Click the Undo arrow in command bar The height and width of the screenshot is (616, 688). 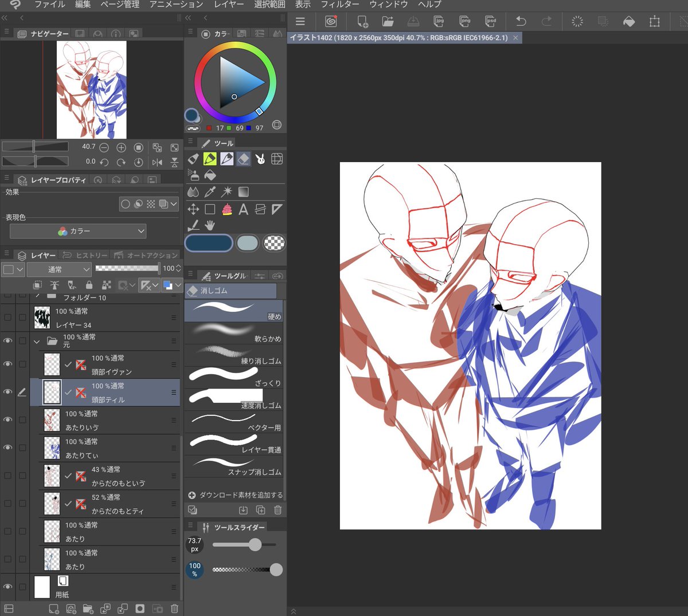(x=521, y=21)
